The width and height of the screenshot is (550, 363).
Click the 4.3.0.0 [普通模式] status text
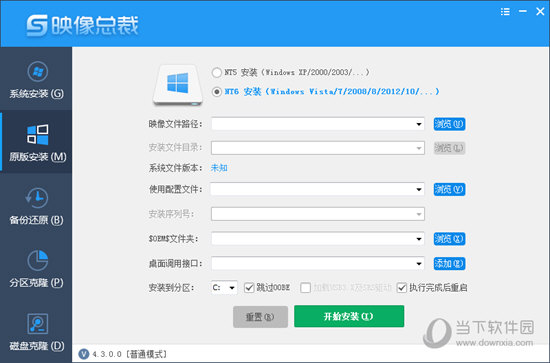[129, 354]
